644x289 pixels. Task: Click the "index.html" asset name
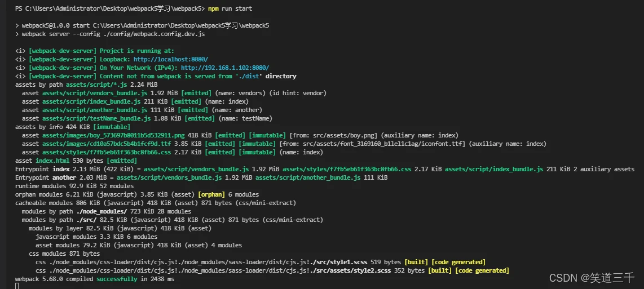52,161
